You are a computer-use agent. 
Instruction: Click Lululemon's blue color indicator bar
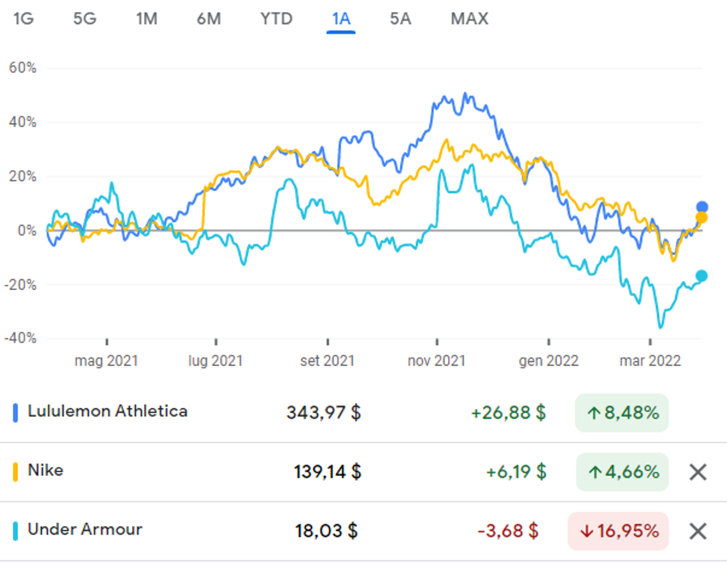15,413
